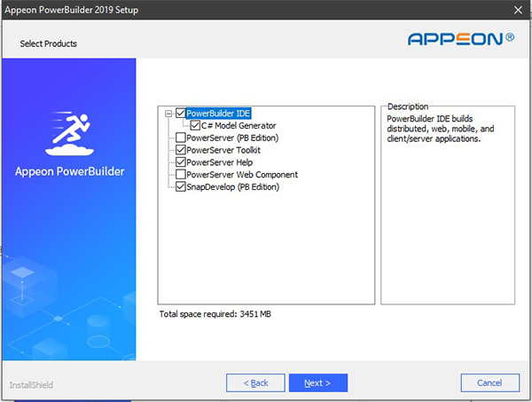Click the Appeon logo in header
This screenshot has width=532, height=402.
tap(460, 38)
